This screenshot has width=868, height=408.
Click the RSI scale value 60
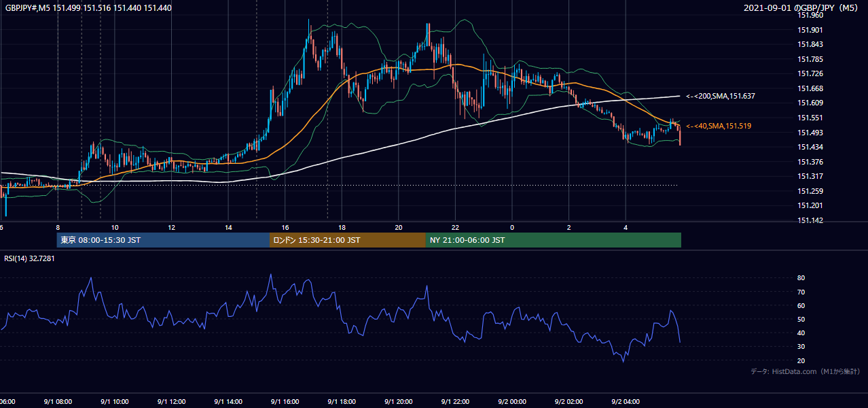point(801,305)
